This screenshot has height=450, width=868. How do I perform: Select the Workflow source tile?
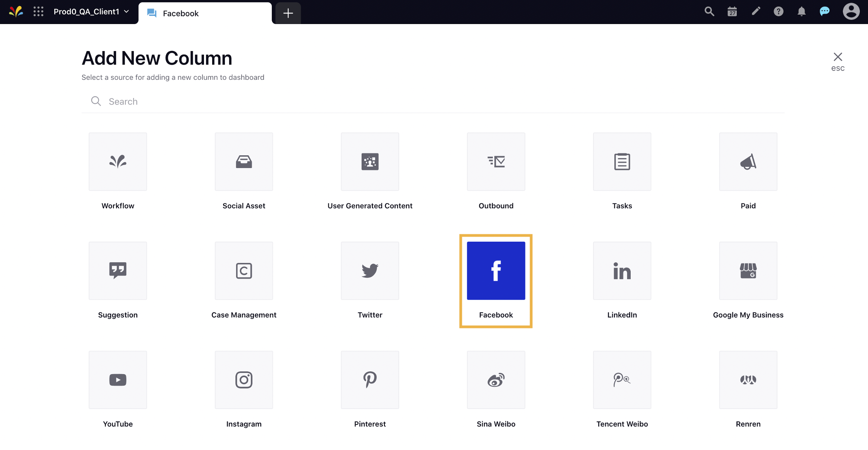tap(118, 161)
